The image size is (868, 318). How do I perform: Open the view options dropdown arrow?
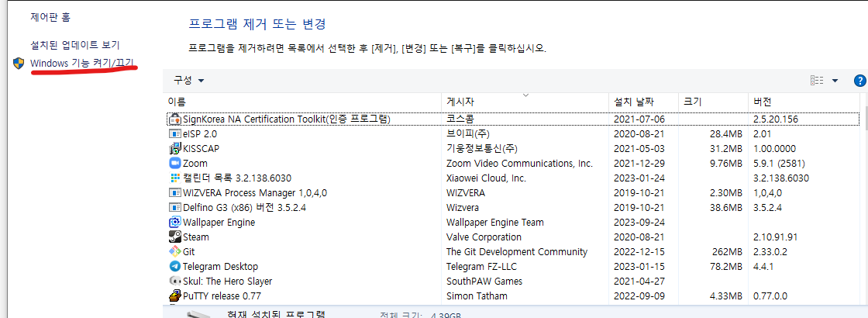click(835, 81)
